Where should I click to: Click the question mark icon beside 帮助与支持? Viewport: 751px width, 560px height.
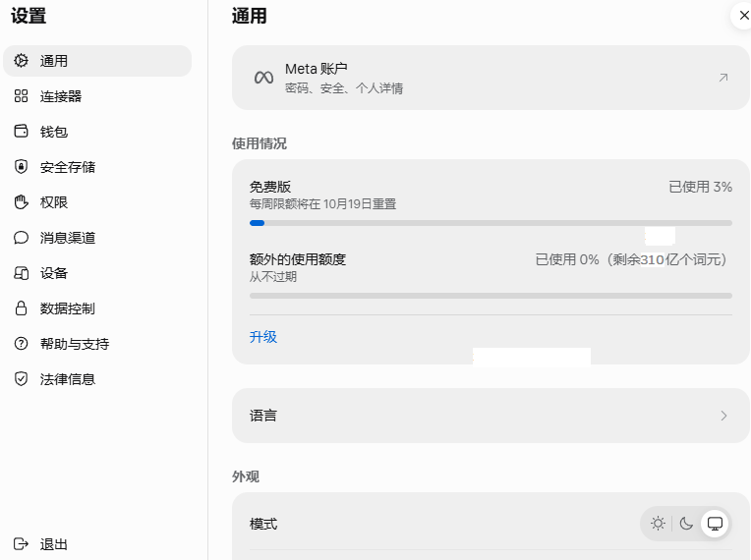(x=21, y=344)
